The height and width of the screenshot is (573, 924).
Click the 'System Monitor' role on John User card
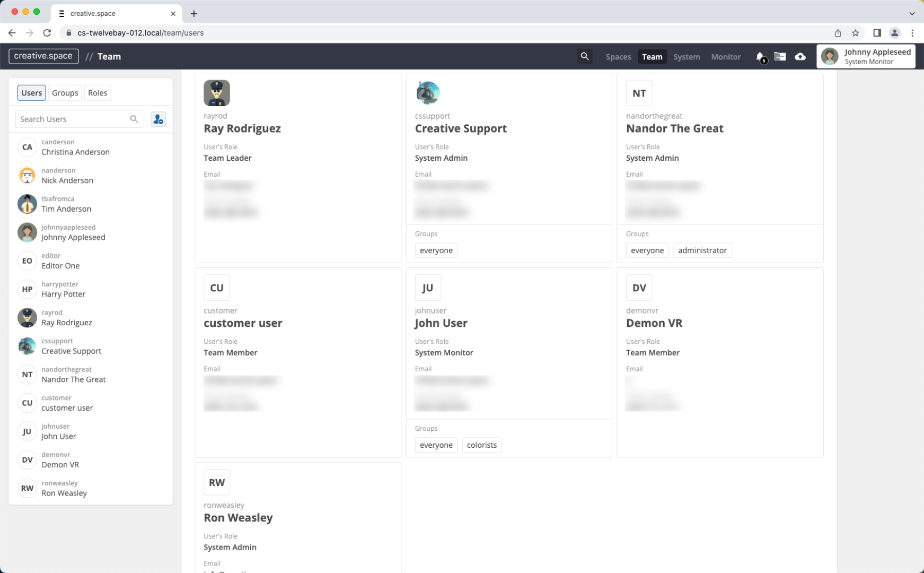[x=444, y=353]
